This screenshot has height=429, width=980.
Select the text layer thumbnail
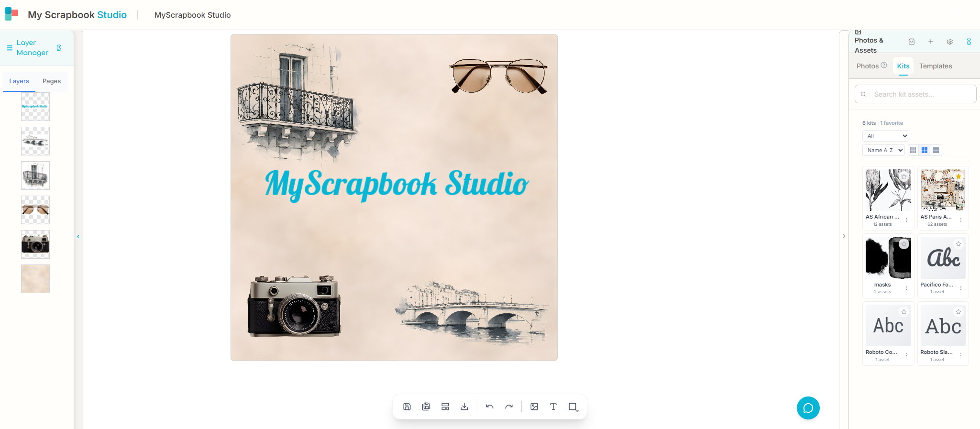click(x=35, y=107)
